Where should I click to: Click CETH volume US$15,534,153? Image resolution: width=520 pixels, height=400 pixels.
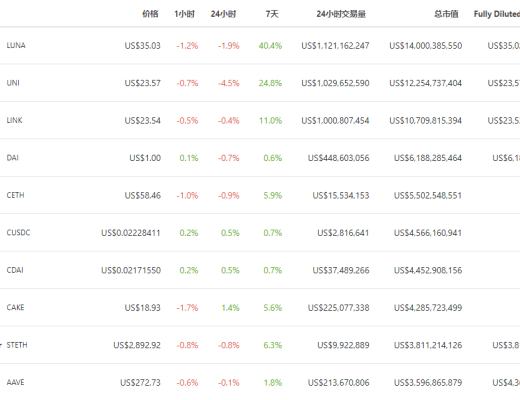[x=341, y=195]
